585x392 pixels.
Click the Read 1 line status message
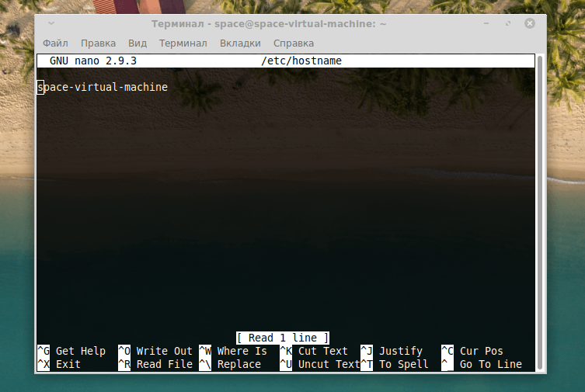(x=283, y=338)
